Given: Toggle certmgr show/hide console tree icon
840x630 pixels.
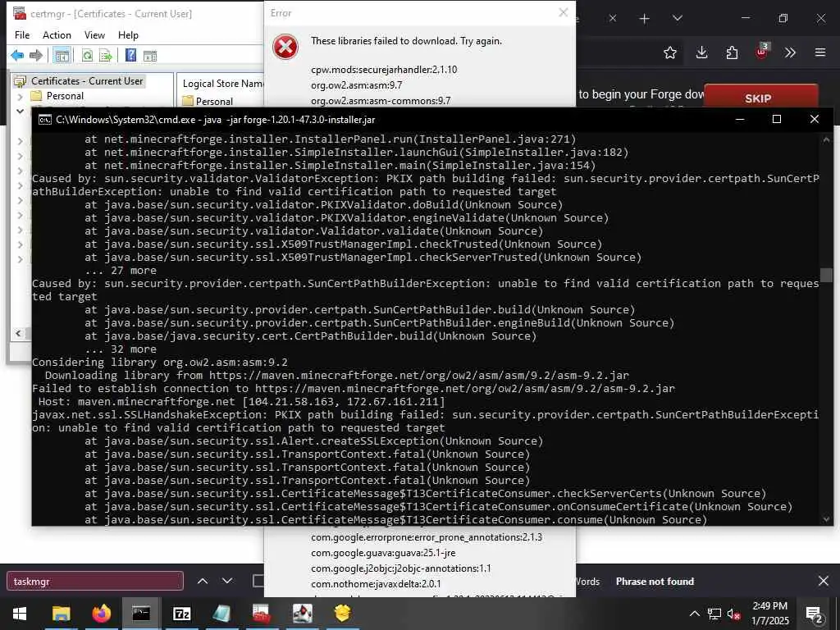Looking at the screenshot, I should tap(62, 55).
